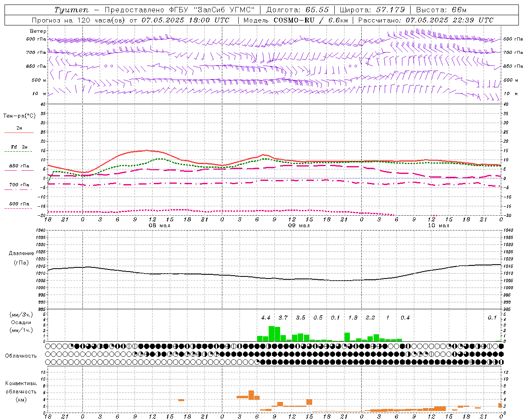Click the '10 м' wind level label on left

tap(39, 94)
